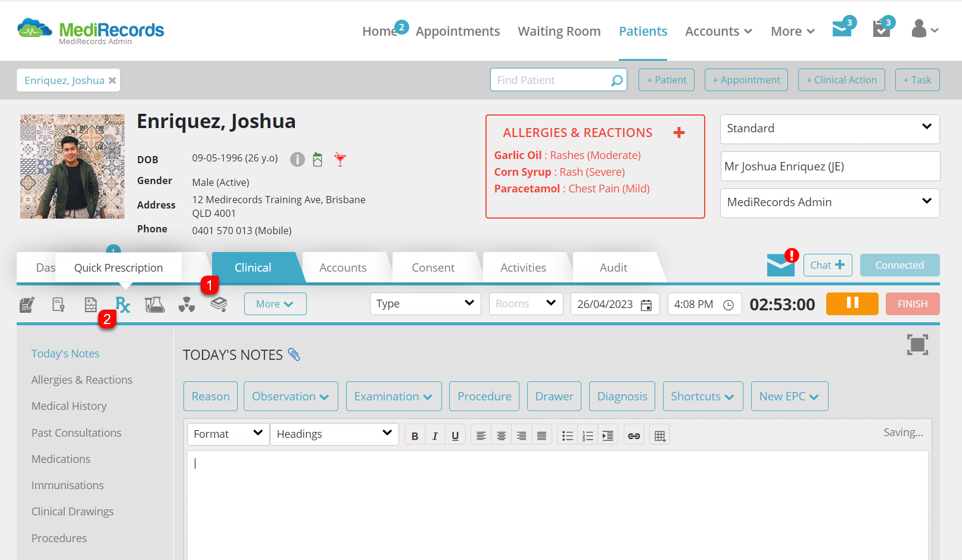962x560 pixels.
Task: Insert table in notes editor
Action: pos(660,436)
